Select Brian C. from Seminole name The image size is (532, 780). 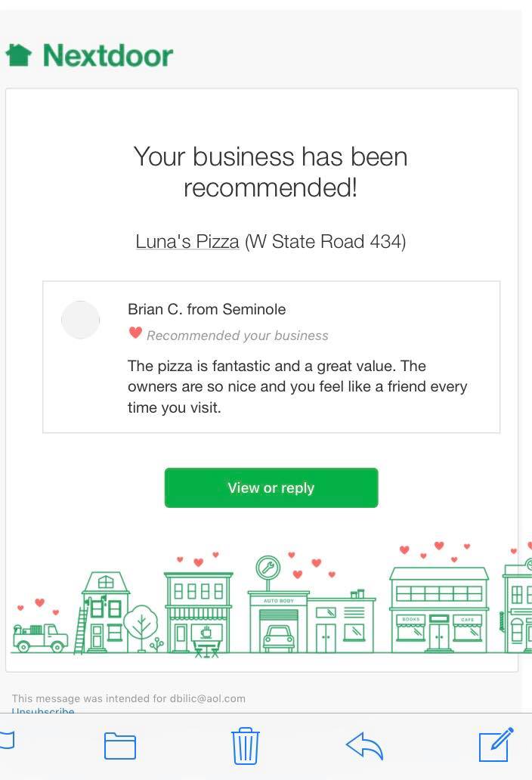[x=207, y=309]
